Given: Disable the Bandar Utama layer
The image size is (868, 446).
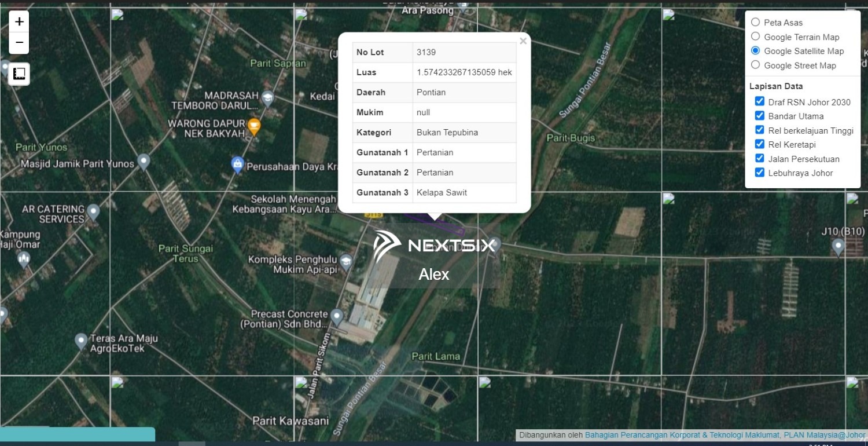Looking at the screenshot, I should pos(759,115).
